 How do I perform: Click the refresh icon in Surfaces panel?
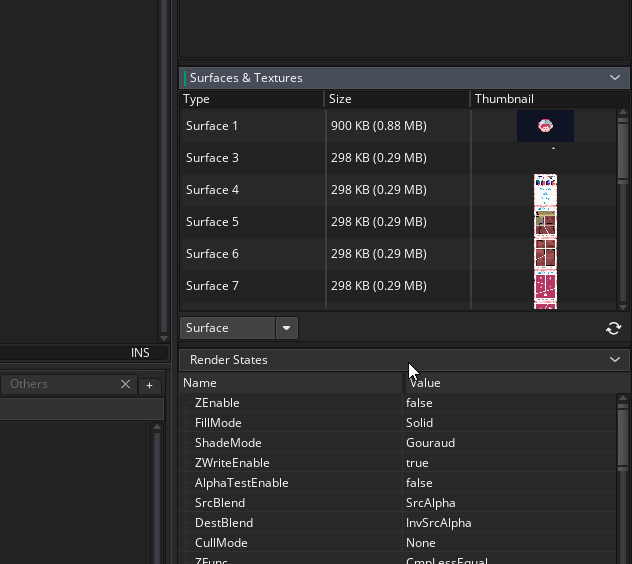tap(613, 328)
